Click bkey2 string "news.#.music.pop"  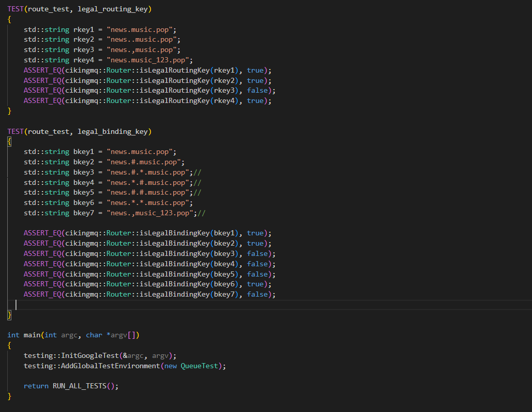tap(143, 162)
